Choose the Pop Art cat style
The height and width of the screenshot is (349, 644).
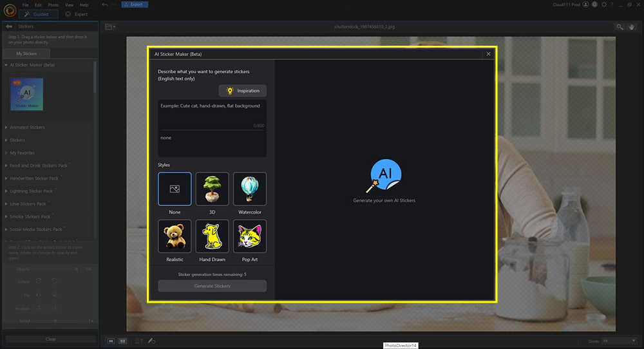(250, 236)
